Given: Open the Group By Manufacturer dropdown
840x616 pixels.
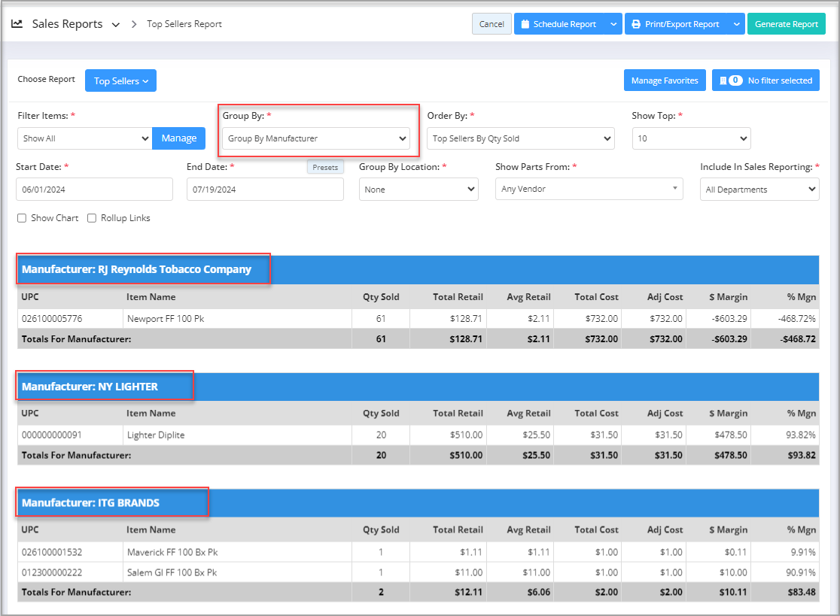Looking at the screenshot, I should pos(316,138).
